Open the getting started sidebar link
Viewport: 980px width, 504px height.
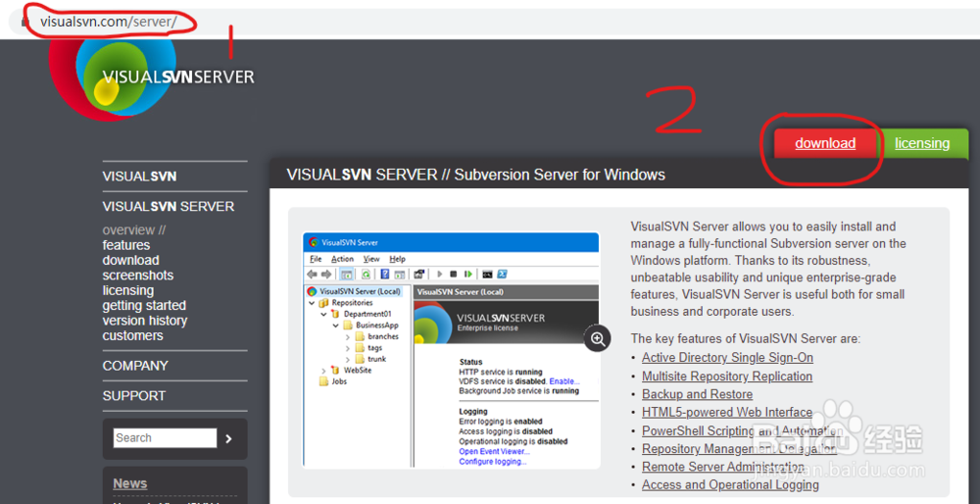tap(144, 305)
